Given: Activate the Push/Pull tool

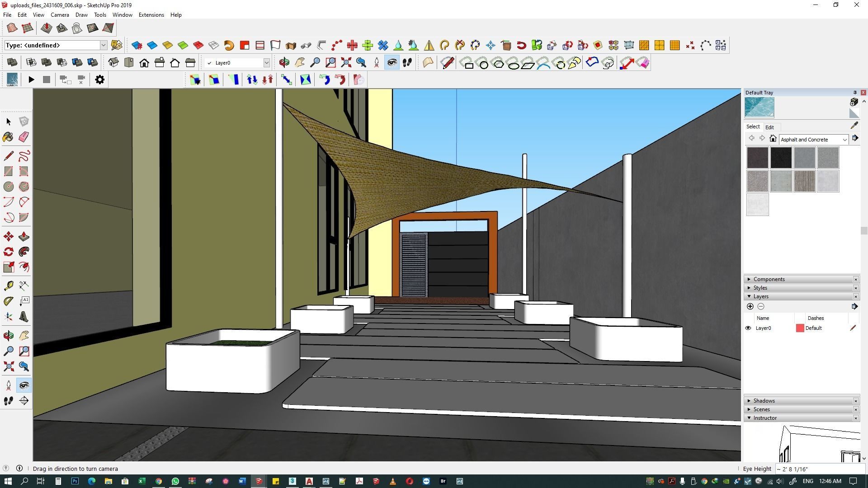Looking at the screenshot, I should (24, 237).
